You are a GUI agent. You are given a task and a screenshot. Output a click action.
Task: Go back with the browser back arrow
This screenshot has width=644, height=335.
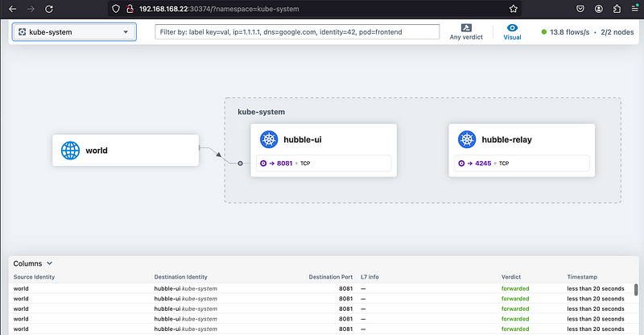click(x=12, y=9)
